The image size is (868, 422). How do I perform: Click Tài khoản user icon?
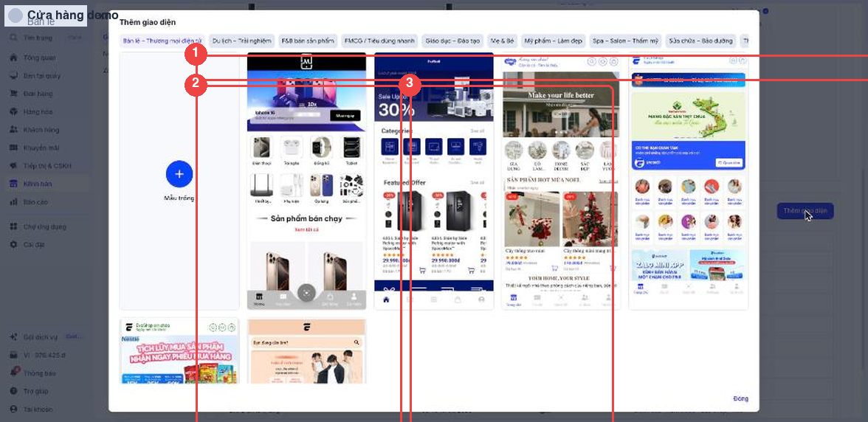13,409
